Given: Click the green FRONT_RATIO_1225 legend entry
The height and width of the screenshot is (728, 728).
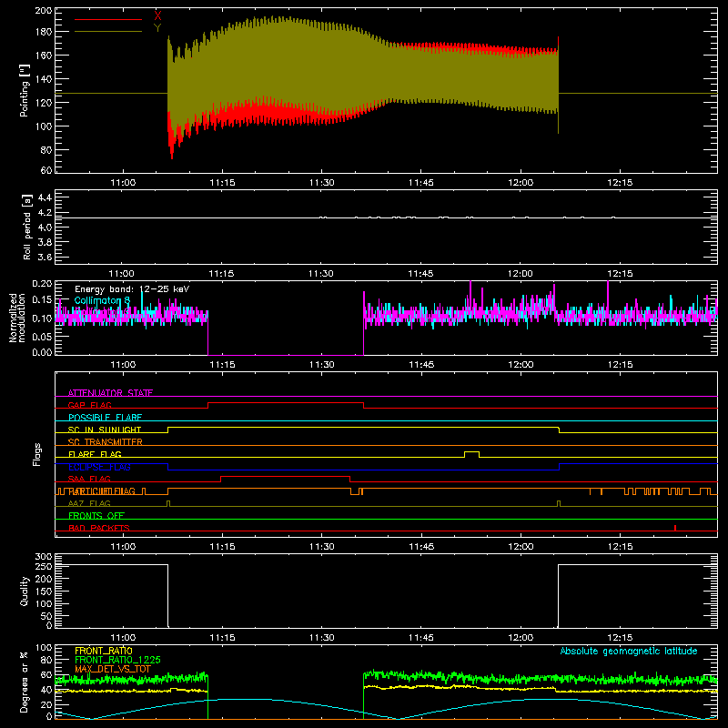Looking at the screenshot, I should [x=117, y=660].
